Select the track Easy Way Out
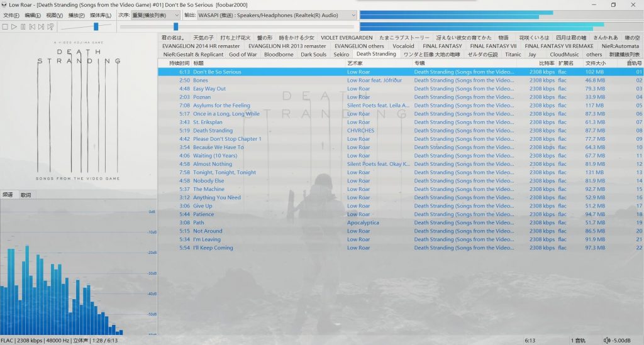 pyautogui.click(x=401, y=89)
